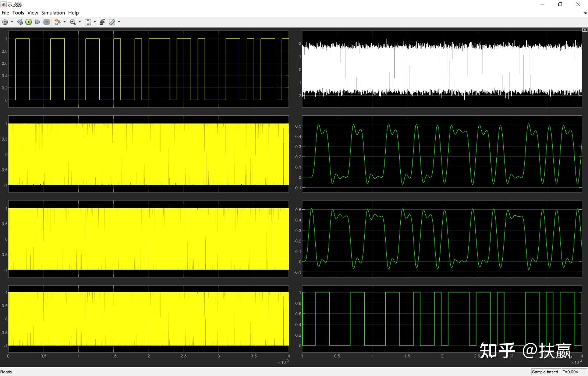Expand the measurements dropdown arrow
Screen dimensions: 588x376
coord(119,22)
